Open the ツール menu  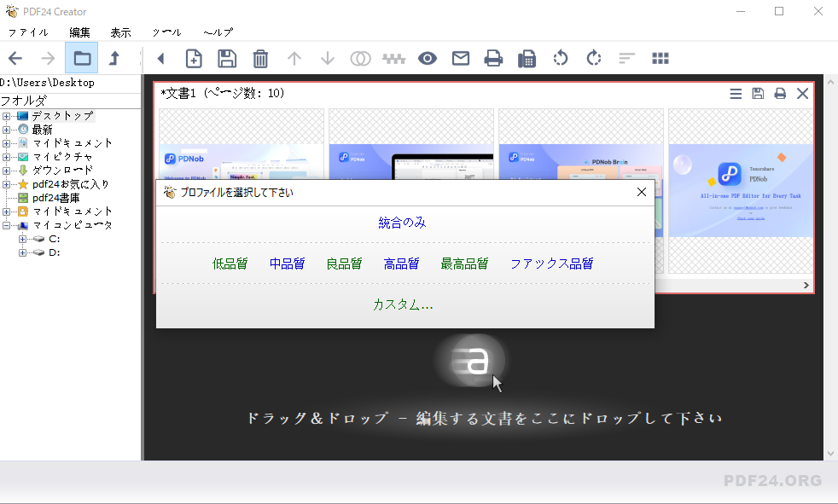tap(166, 32)
